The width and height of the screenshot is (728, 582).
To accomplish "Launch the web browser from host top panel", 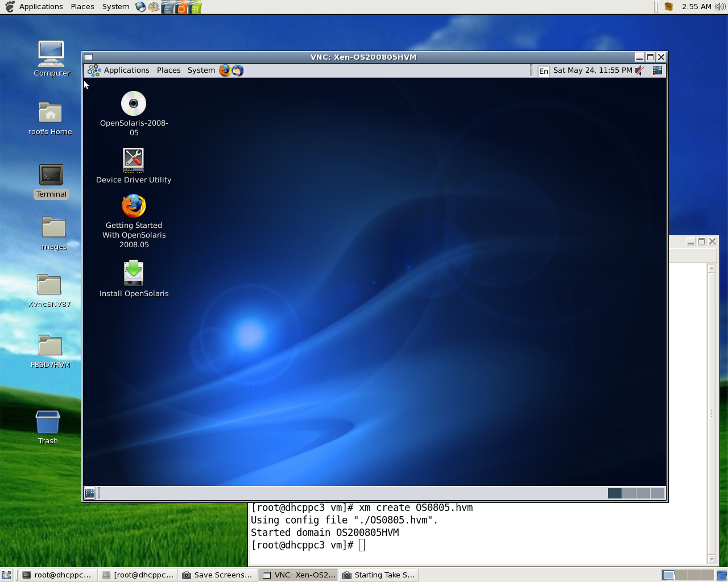I will [140, 7].
